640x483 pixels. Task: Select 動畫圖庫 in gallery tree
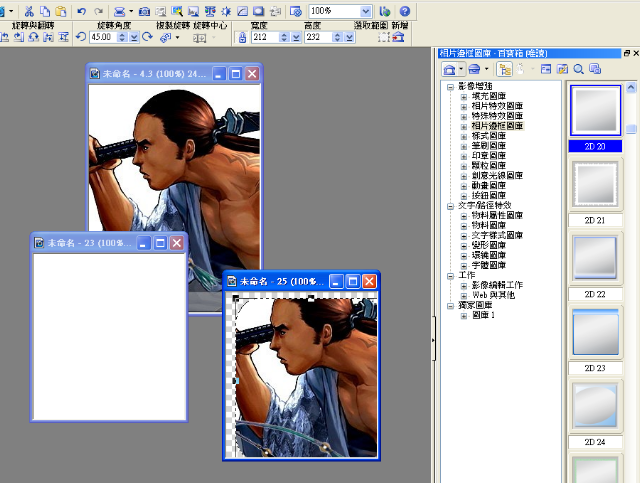[489, 186]
